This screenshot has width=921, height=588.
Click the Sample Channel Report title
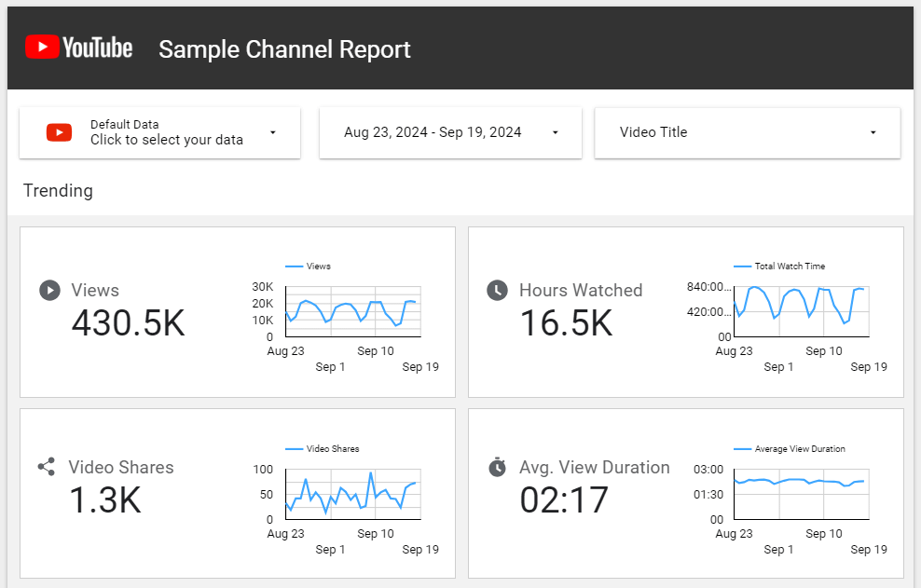(x=284, y=49)
